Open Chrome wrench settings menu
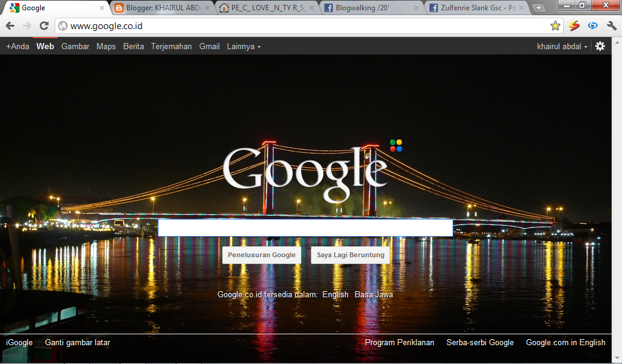 (x=611, y=26)
